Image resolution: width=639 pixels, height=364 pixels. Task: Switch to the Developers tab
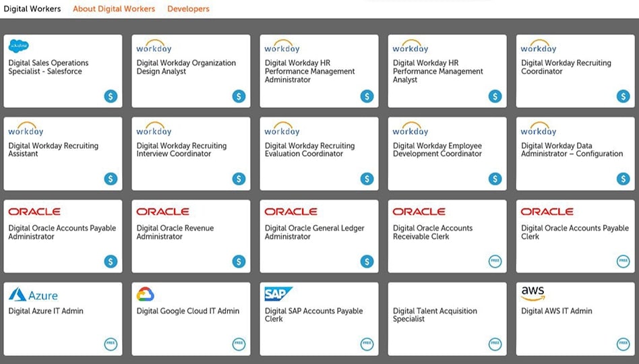[188, 9]
